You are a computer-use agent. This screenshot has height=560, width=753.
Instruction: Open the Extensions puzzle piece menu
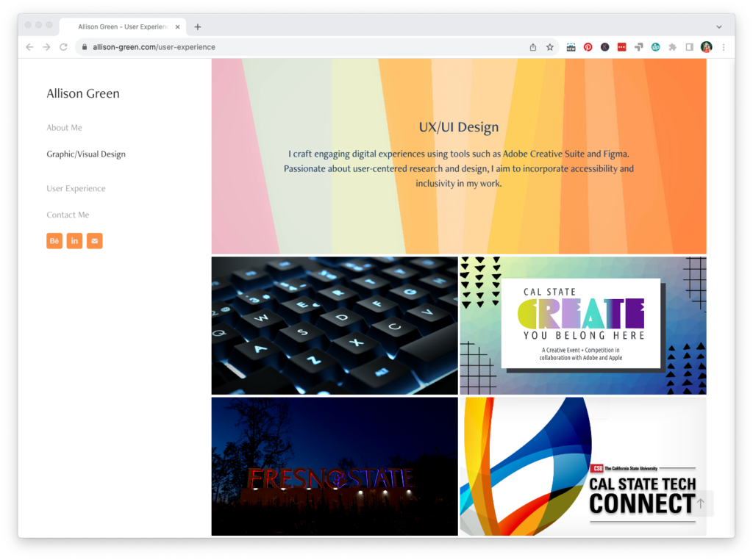click(672, 47)
